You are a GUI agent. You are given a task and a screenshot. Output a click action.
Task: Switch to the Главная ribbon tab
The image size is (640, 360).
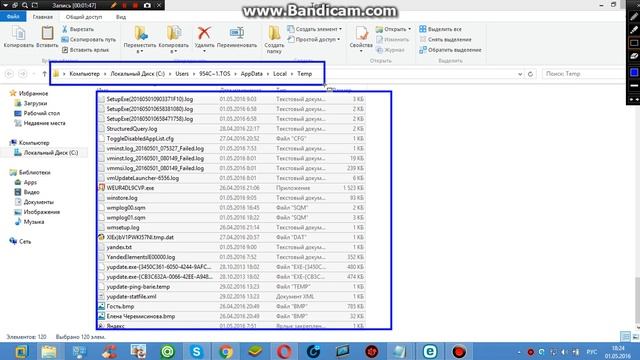(42, 17)
